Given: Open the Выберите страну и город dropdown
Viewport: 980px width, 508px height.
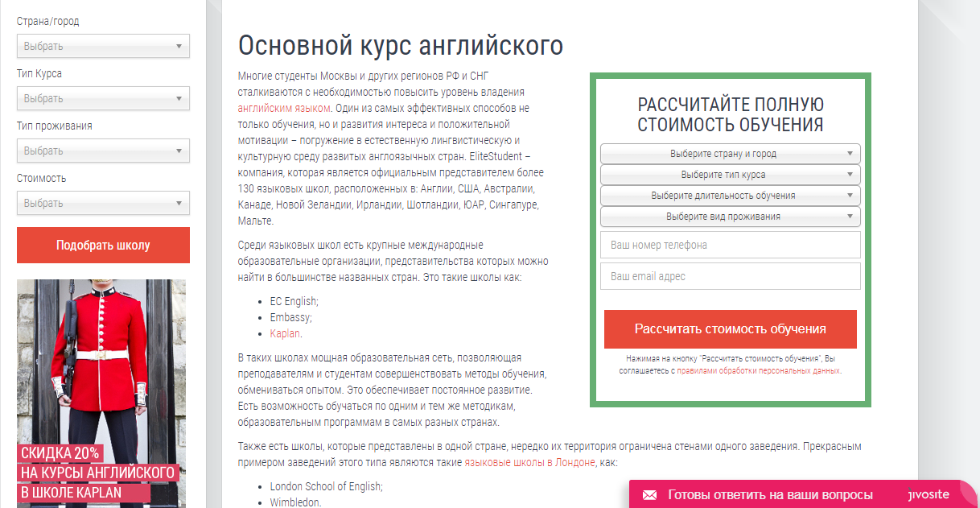Looking at the screenshot, I should click(730, 153).
